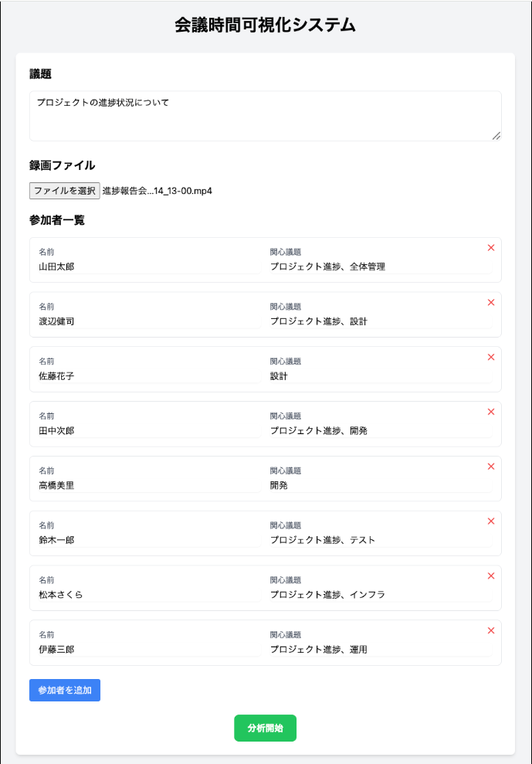
Task: Click interest field プロジェクト進捗、設計
Action: [381, 321]
